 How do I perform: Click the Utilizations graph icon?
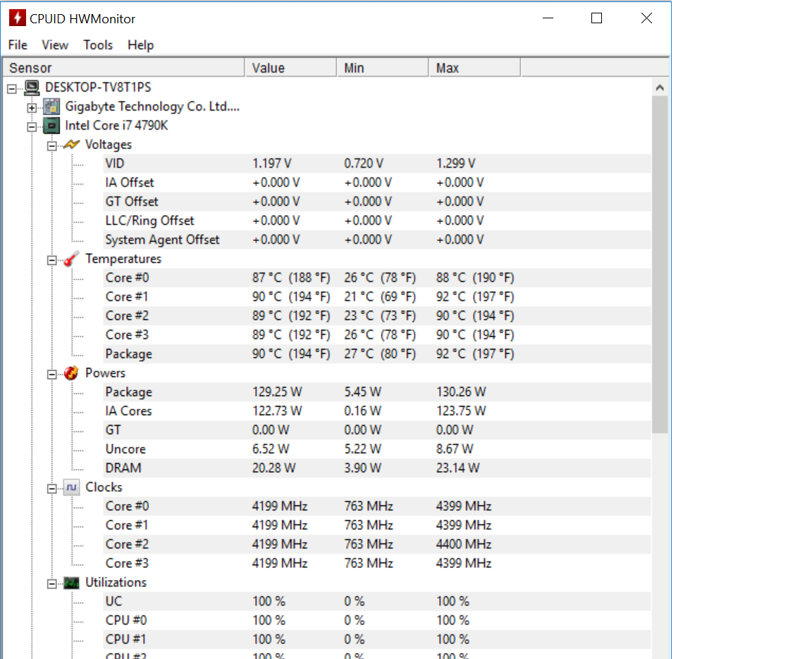[x=71, y=583]
